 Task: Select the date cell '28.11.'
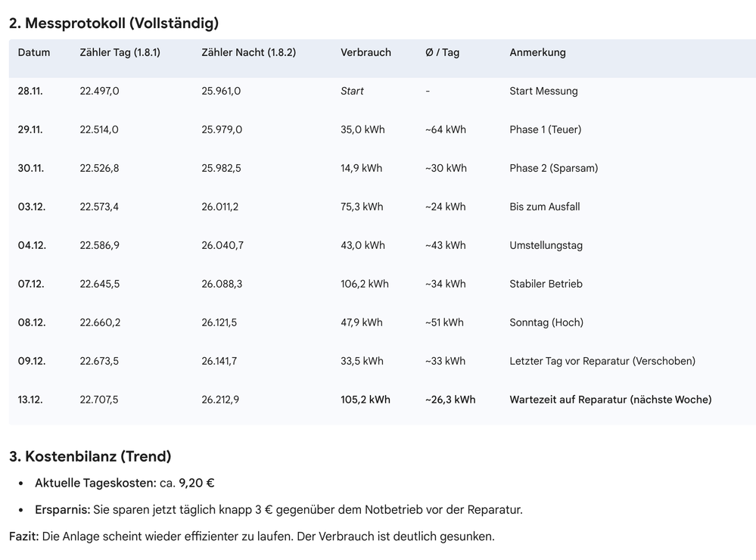tap(30, 91)
